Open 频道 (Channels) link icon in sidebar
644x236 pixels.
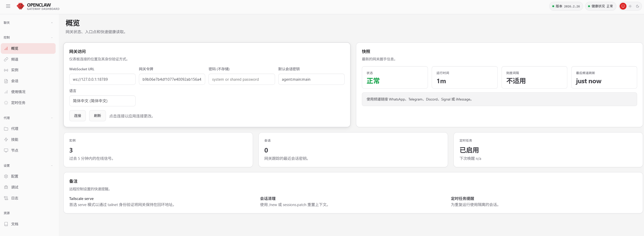click(x=6, y=59)
